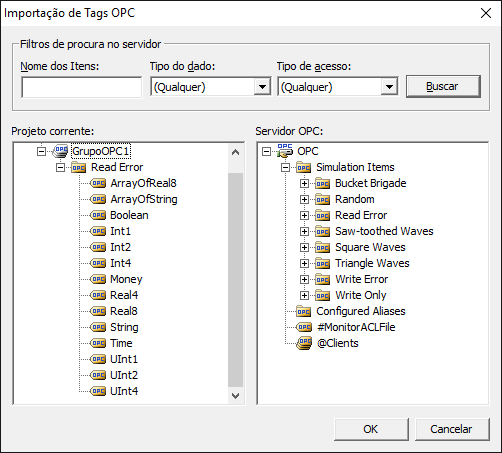Select the Real8 tag item
502x453 pixels.
[x=124, y=311]
